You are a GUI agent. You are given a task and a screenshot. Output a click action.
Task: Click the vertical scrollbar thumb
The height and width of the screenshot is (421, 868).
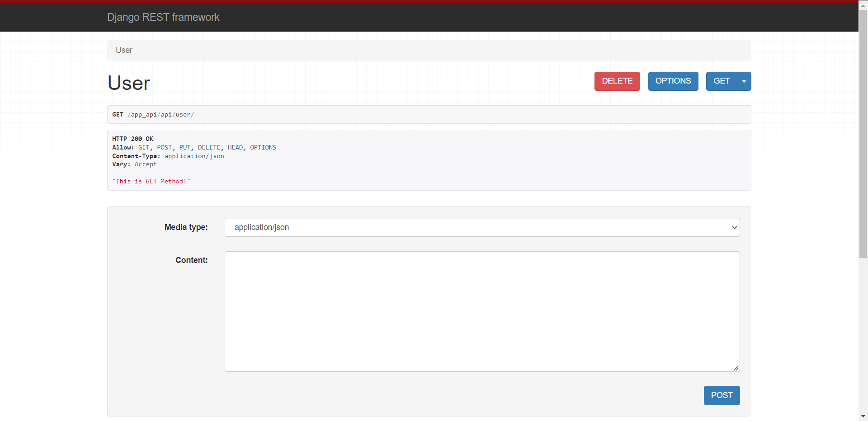[x=863, y=134]
